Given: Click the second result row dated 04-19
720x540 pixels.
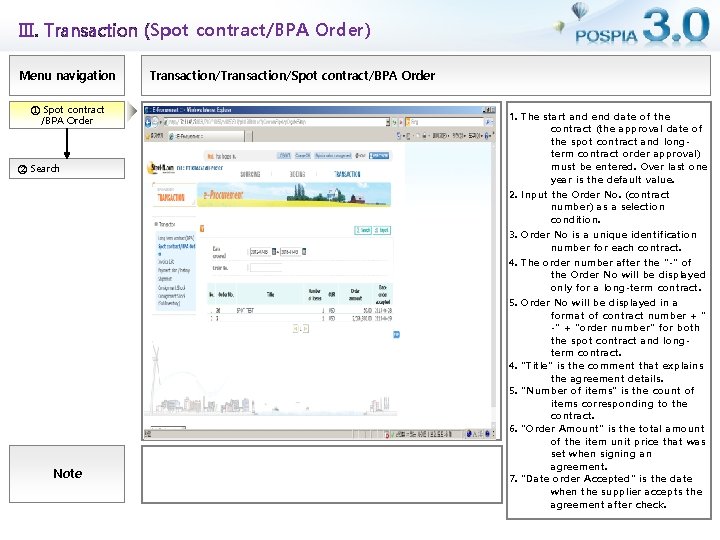Looking at the screenshot, I should [x=300, y=318].
